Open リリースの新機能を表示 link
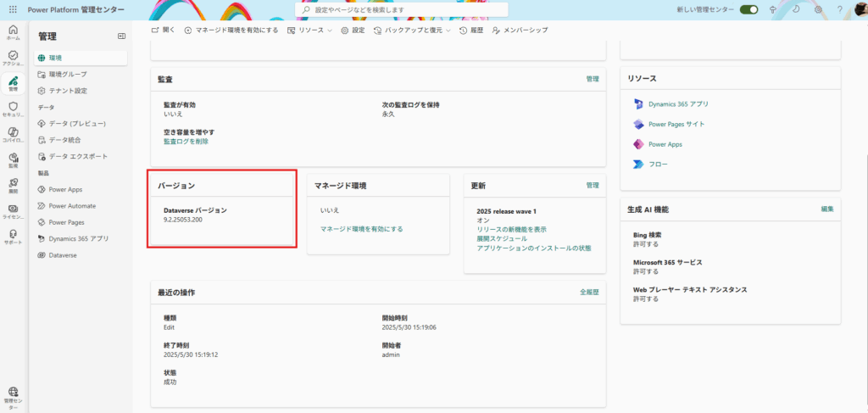Screen dimensions: 868x413 (512, 229)
